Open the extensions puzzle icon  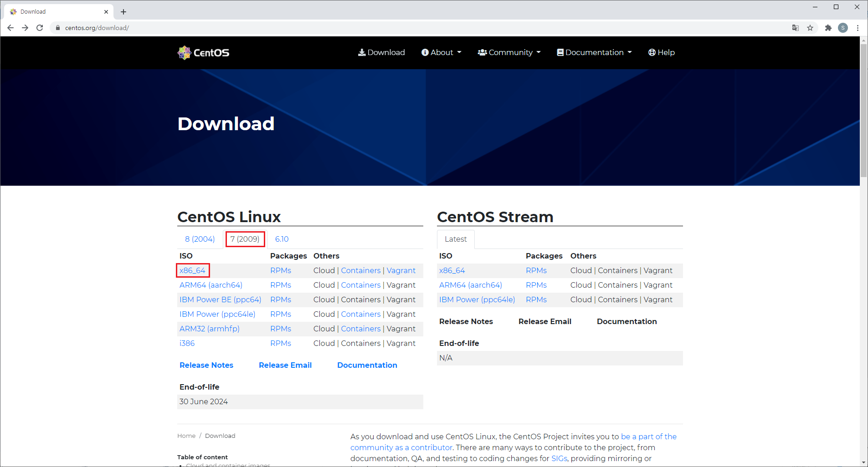(x=828, y=28)
